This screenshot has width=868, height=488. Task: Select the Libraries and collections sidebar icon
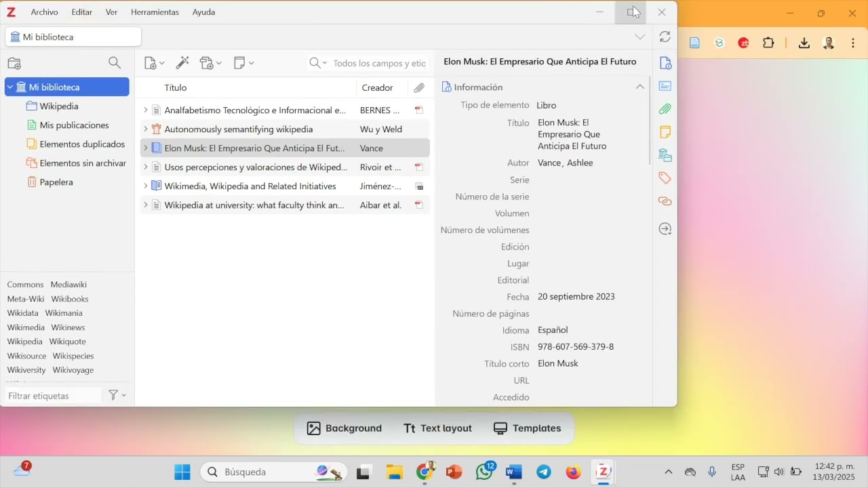[665, 155]
